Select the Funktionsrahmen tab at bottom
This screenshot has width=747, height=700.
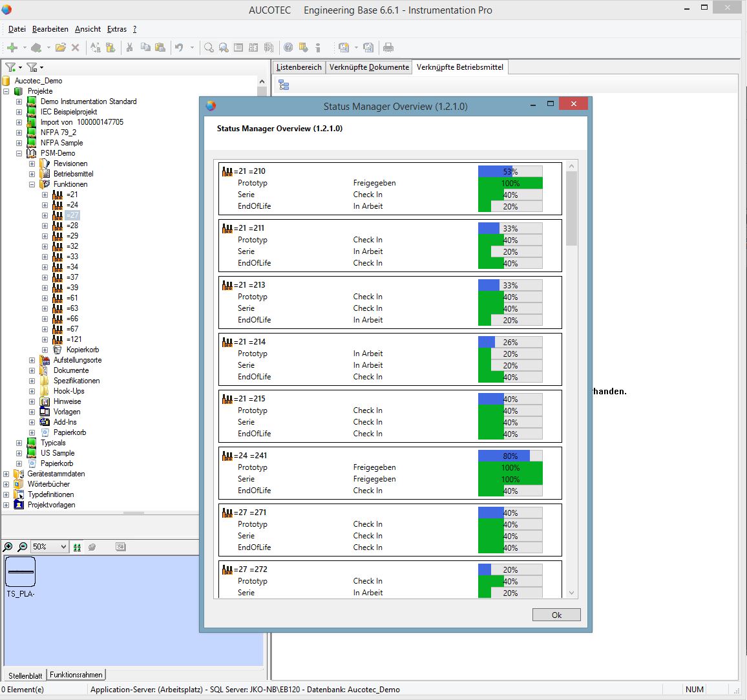tap(76, 675)
